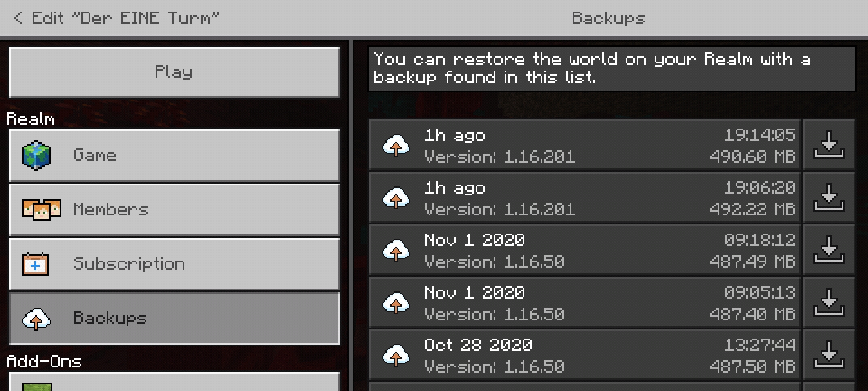Open the Game settings tab
Image resolution: width=868 pixels, height=391 pixels.
(174, 155)
